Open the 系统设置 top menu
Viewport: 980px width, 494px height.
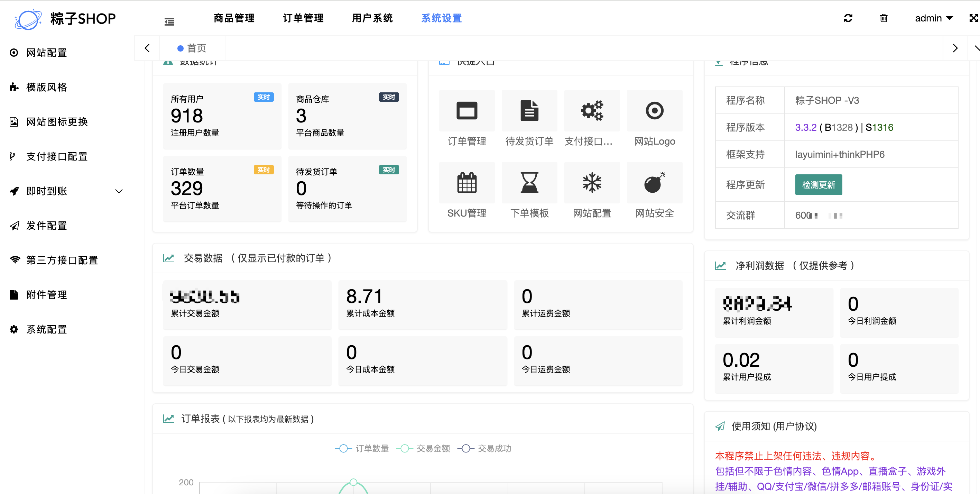(441, 18)
